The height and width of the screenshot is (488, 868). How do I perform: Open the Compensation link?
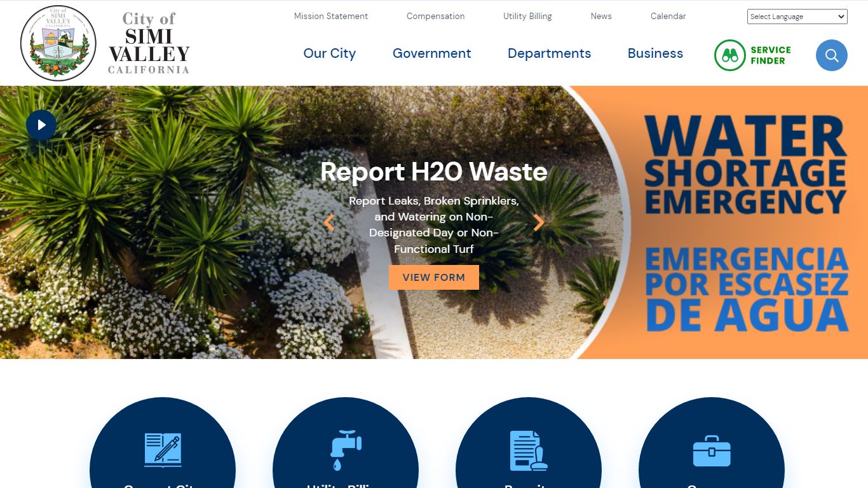pos(435,16)
